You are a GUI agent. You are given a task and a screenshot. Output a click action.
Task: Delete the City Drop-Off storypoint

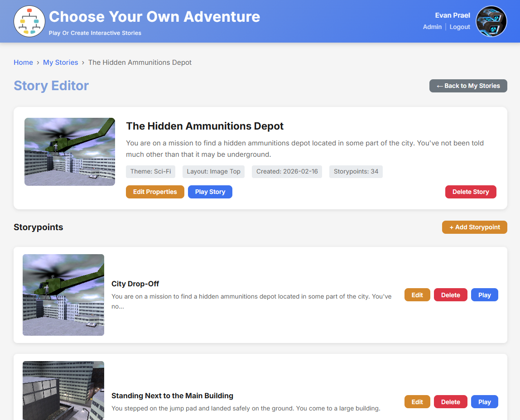coord(450,294)
